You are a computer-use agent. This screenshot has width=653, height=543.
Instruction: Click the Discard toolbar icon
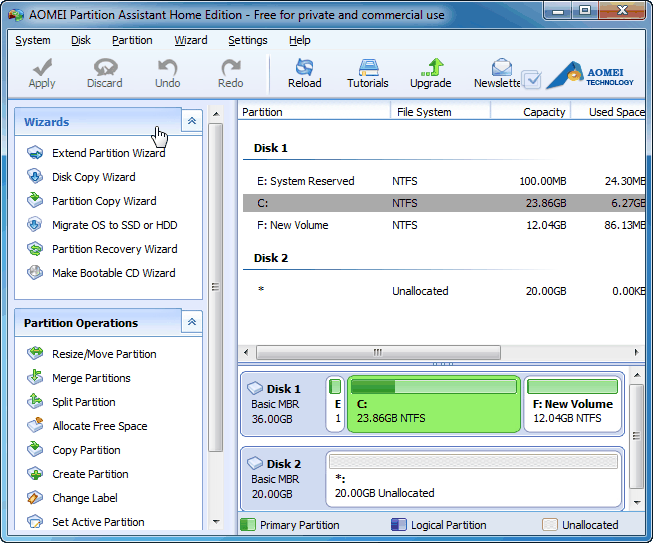(x=105, y=67)
